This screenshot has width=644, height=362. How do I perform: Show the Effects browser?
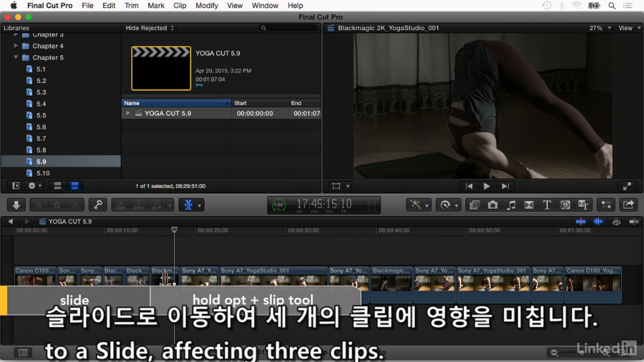(474, 205)
